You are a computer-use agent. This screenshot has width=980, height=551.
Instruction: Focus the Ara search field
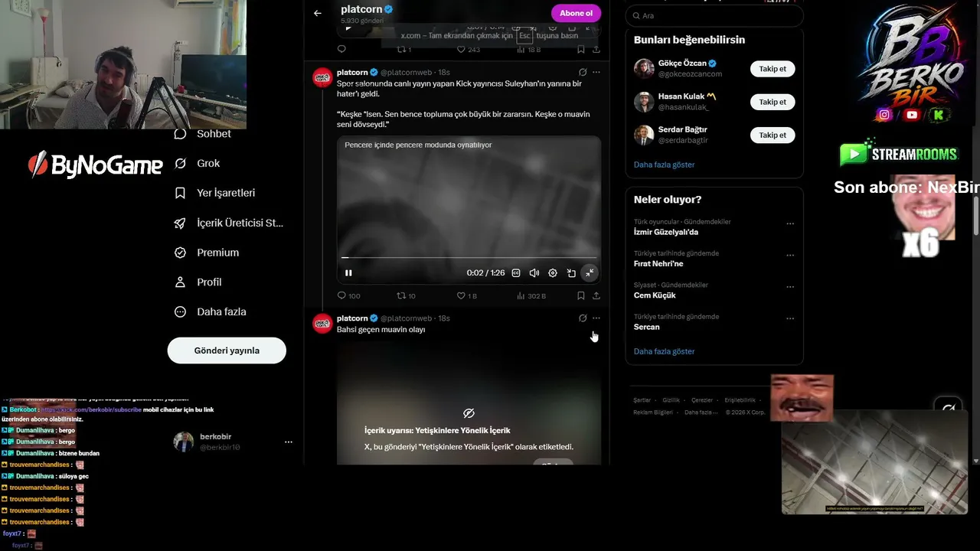[714, 15]
